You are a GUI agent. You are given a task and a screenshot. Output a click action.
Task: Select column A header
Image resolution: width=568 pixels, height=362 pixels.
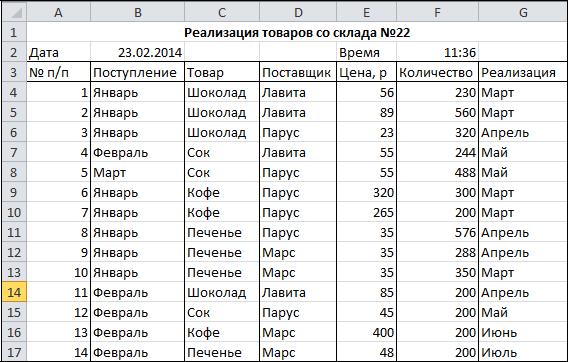[x=58, y=13]
